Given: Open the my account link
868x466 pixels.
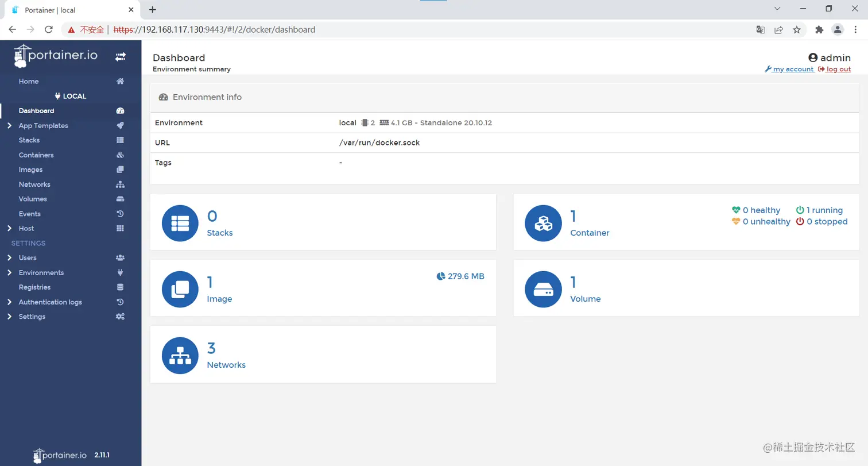Looking at the screenshot, I should (x=789, y=69).
